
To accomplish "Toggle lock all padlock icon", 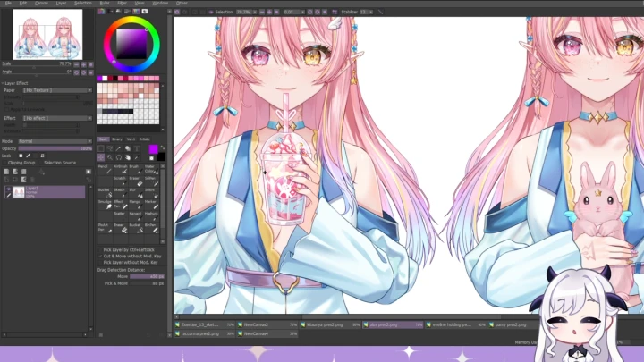I will coord(42,156).
